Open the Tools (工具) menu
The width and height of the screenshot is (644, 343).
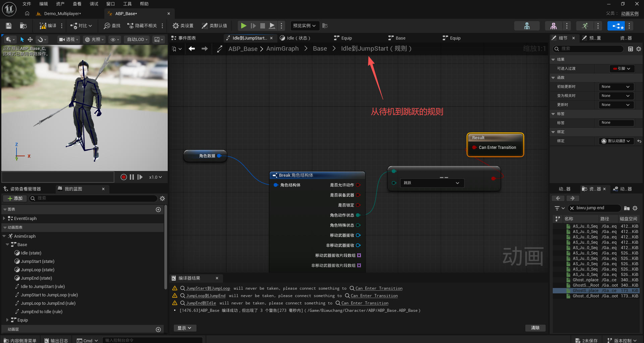(127, 4)
